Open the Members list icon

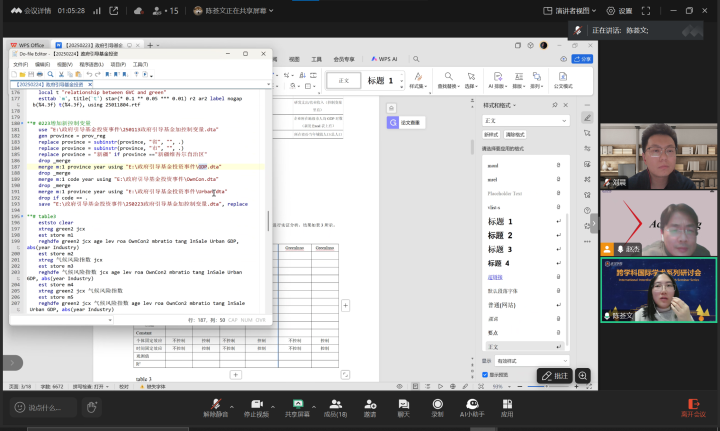click(336, 403)
